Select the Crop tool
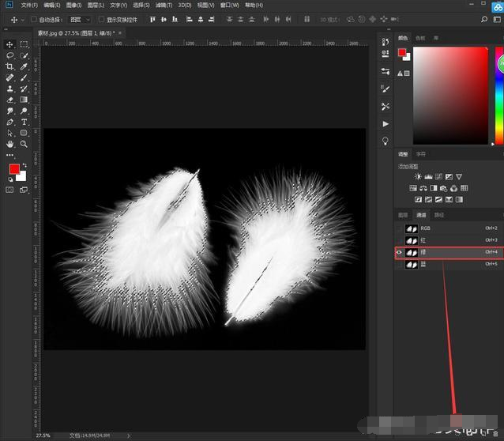The height and width of the screenshot is (441, 504). [9, 67]
